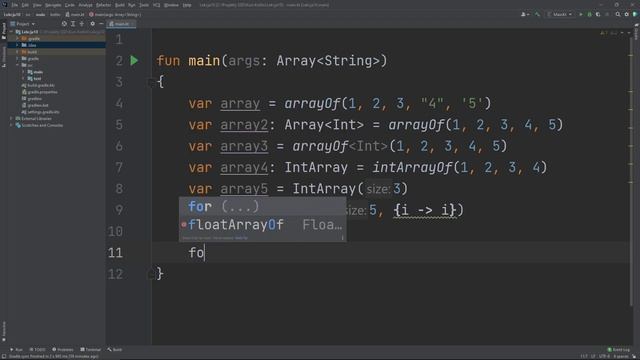Select the test source folder in tree
640x360 pixels.
(x=35, y=78)
